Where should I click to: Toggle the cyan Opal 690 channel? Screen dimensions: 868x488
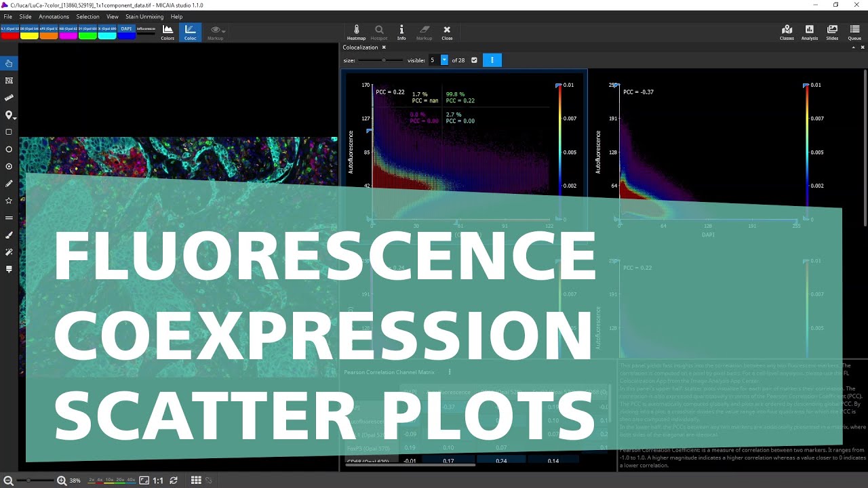[107, 33]
